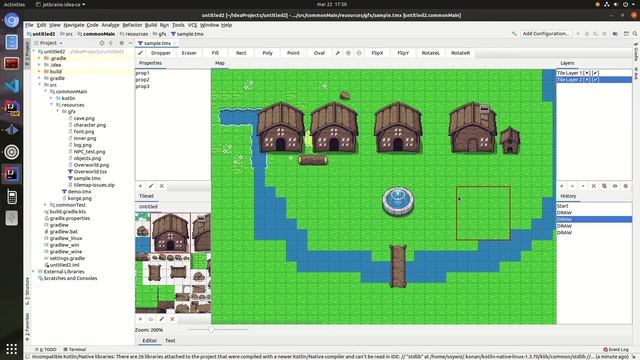640x360 pixels.
Task: Click Add Configuration button
Action: pos(546,34)
